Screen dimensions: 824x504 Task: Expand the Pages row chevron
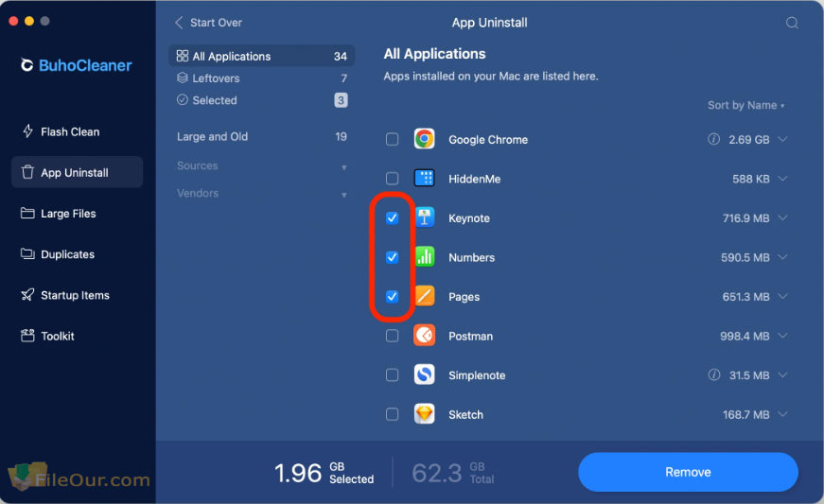[782, 296]
